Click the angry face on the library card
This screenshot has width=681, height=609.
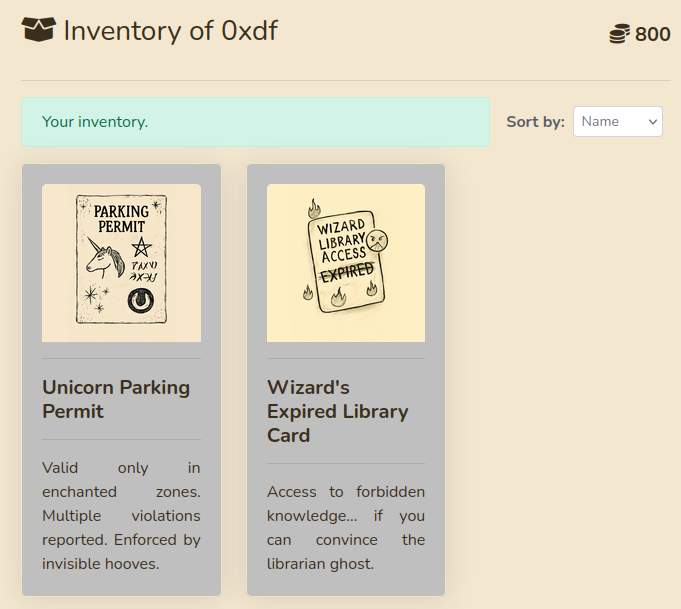[378, 240]
